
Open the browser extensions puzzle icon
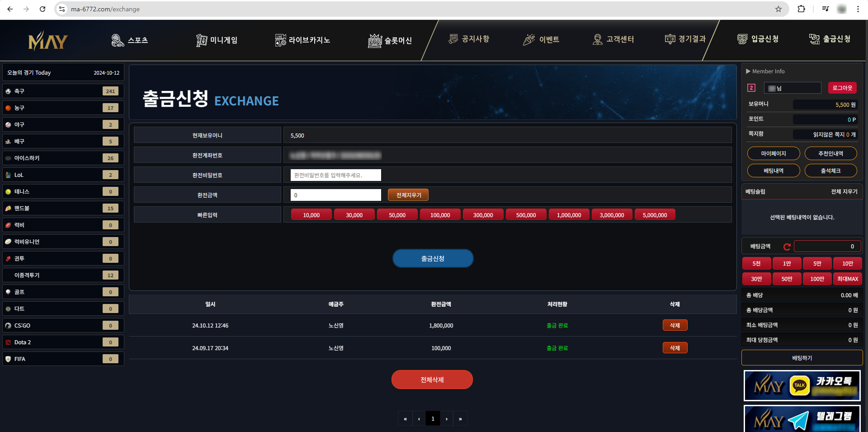click(x=802, y=9)
